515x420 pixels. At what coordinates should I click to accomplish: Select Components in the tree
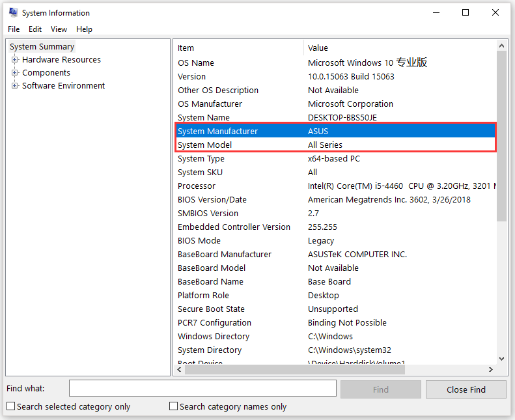point(46,72)
